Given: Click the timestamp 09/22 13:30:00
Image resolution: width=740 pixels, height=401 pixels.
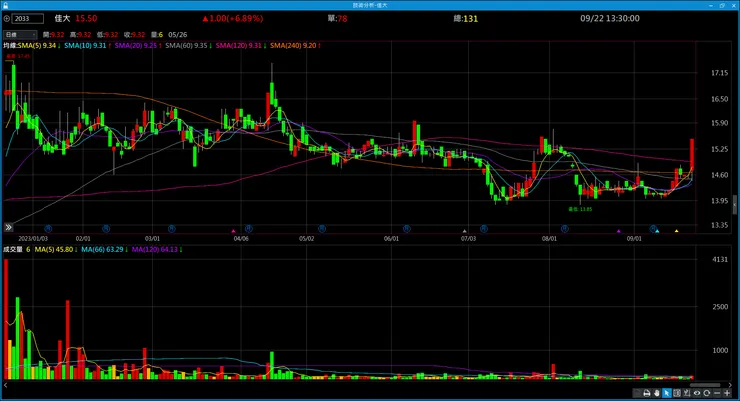Looking at the screenshot, I should tap(610, 18).
